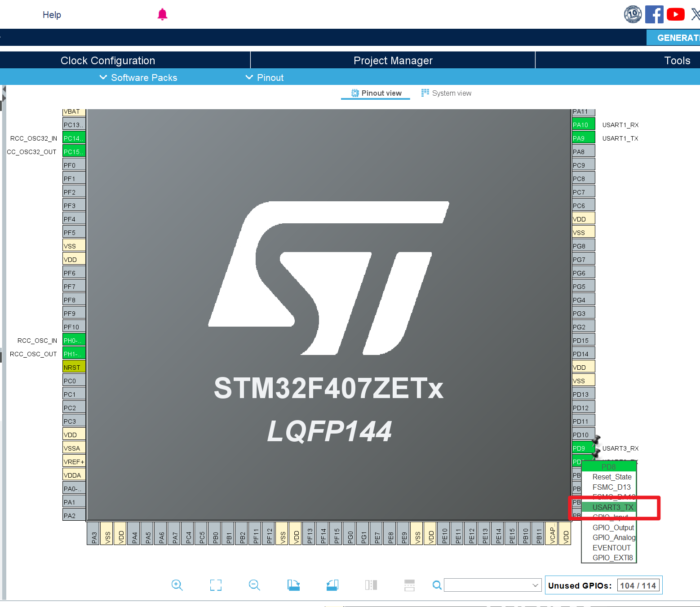Click the RCC_OSC_OUT signal label
This screenshot has width=700, height=607.
tap(33, 354)
